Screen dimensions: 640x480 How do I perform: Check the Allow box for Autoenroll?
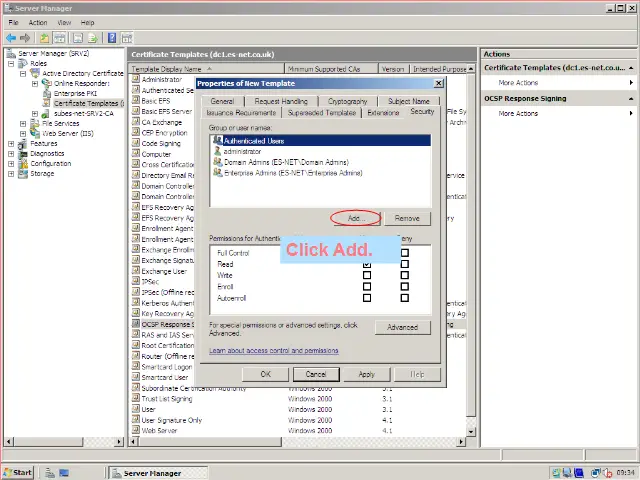367,297
